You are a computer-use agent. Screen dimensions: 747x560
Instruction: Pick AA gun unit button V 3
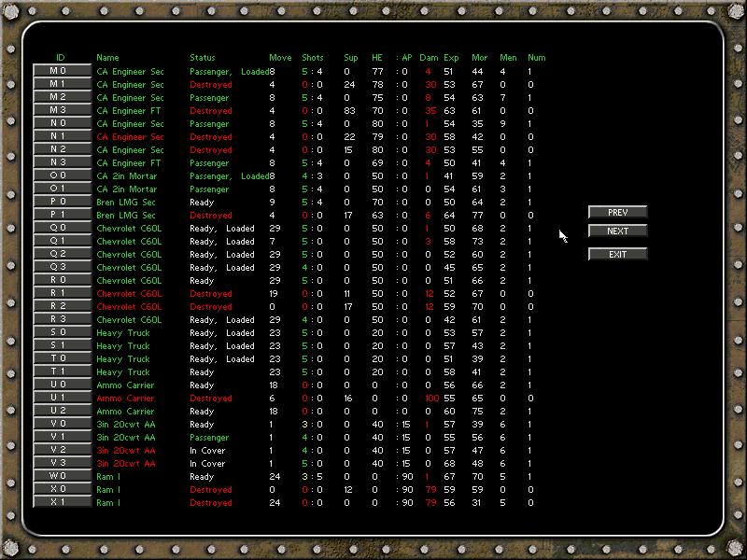point(62,463)
